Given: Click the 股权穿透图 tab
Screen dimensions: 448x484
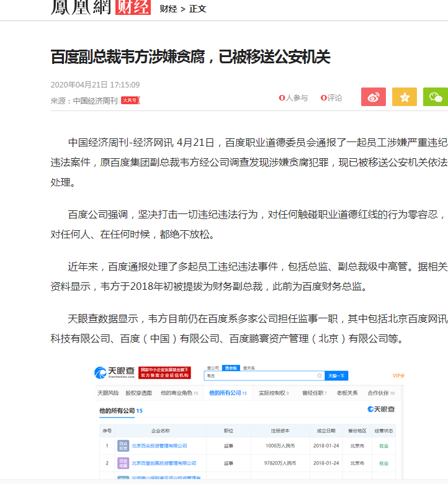Looking at the screenshot, I should tap(138, 393).
